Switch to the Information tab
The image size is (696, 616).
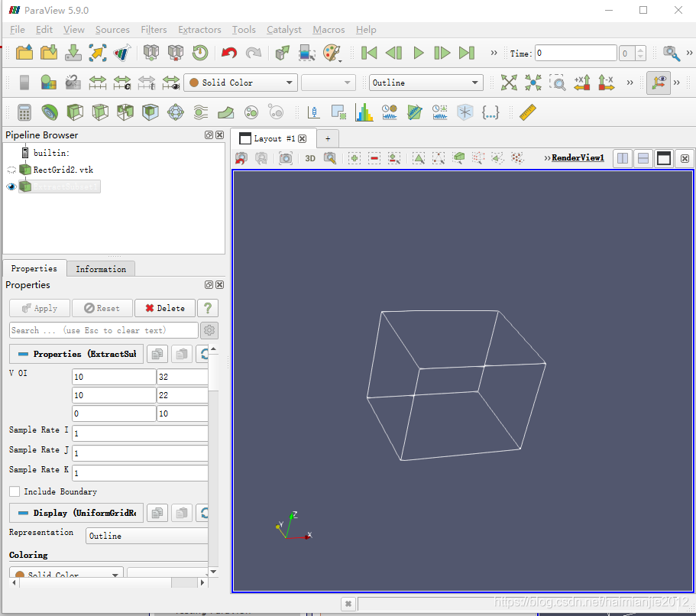point(101,269)
